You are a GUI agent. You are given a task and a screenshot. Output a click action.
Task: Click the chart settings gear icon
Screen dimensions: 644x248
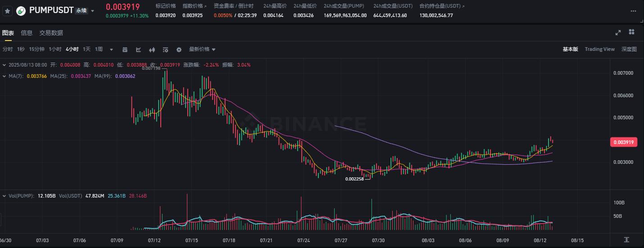click(179, 50)
